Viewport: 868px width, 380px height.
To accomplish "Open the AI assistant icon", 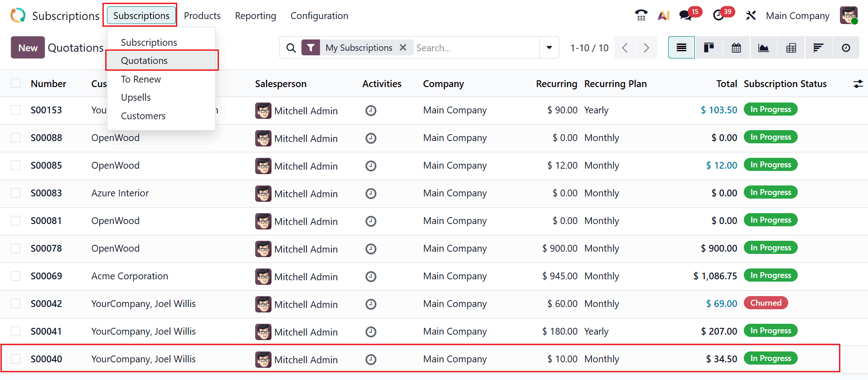I will click(664, 15).
